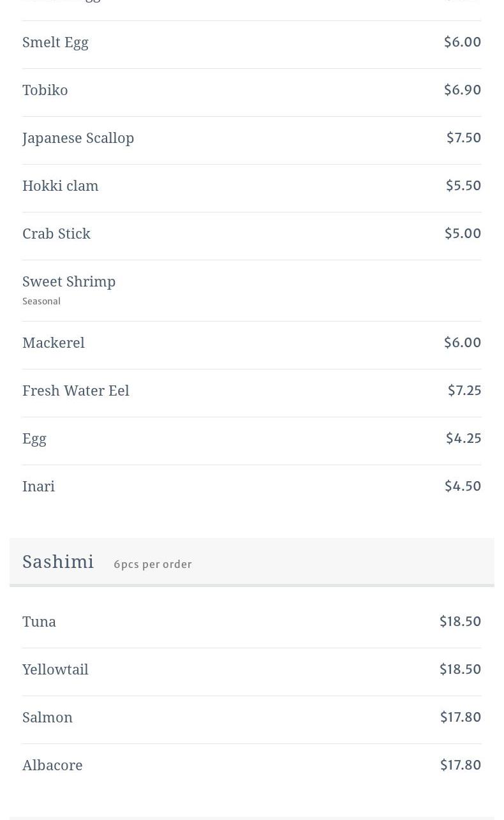Screen dimensions: 504x820
Task: Click Fresh Water Eel entry
Action: point(76,391)
